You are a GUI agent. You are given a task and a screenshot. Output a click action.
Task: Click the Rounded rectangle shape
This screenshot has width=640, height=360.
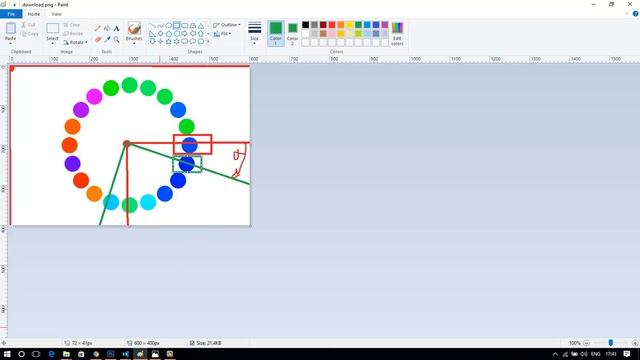(x=184, y=25)
